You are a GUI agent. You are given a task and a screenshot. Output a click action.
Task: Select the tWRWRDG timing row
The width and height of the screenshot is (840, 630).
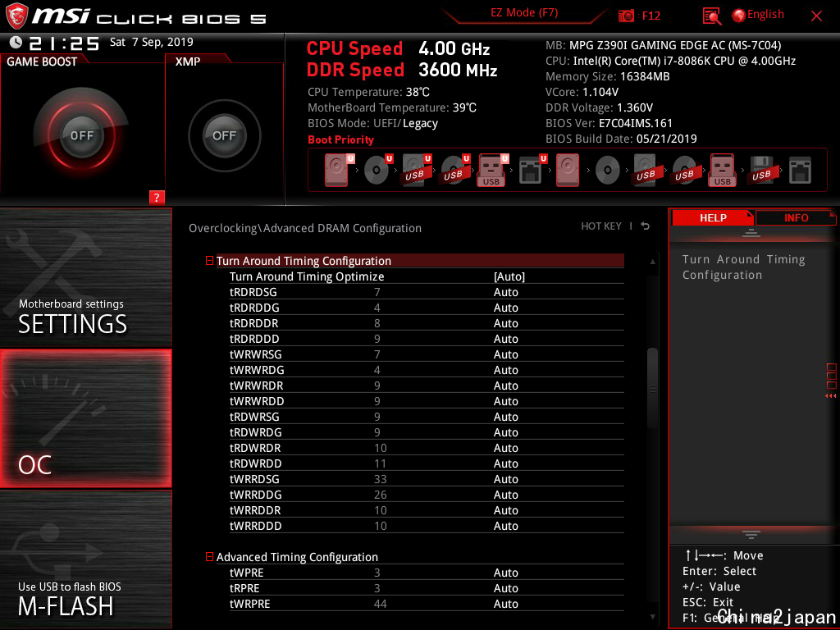[427, 370]
